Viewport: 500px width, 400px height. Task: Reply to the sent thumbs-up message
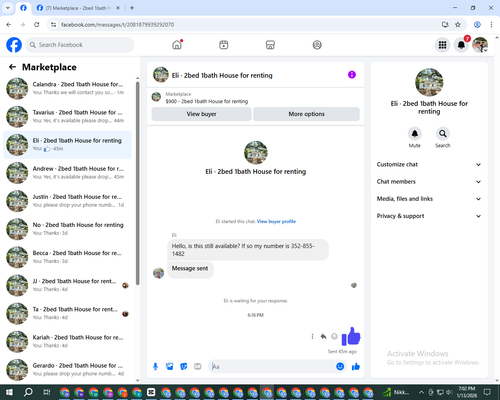[x=323, y=336]
